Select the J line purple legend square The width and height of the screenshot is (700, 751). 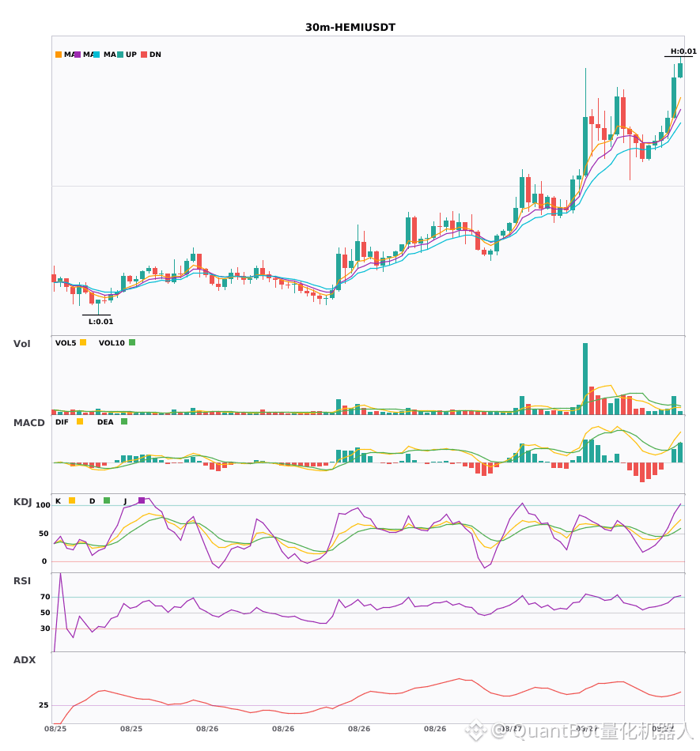(142, 500)
